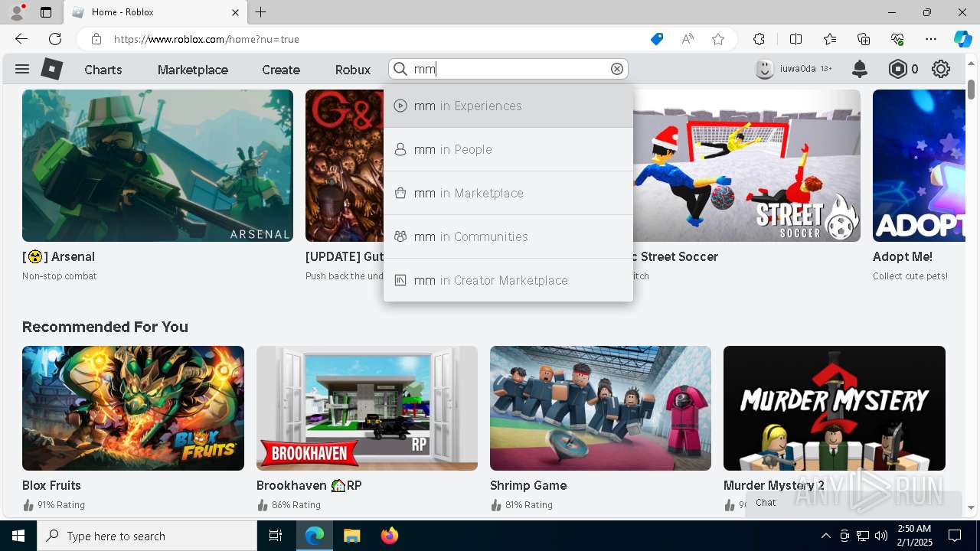Launch Firefox from taskbar
The height and width of the screenshot is (551, 980).
click(390, 536)
